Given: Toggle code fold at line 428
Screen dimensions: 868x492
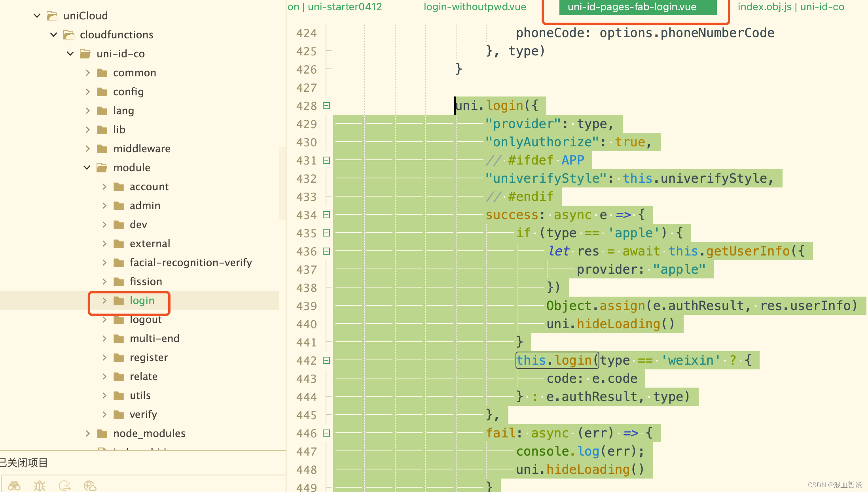Looking at the screenshot, I should 327,106.
